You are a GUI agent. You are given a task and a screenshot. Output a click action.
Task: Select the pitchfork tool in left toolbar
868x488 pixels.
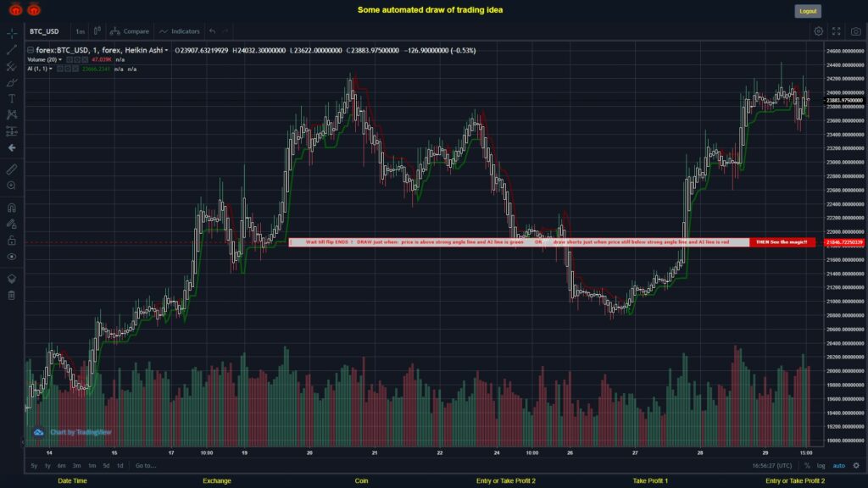pos(12,66)
